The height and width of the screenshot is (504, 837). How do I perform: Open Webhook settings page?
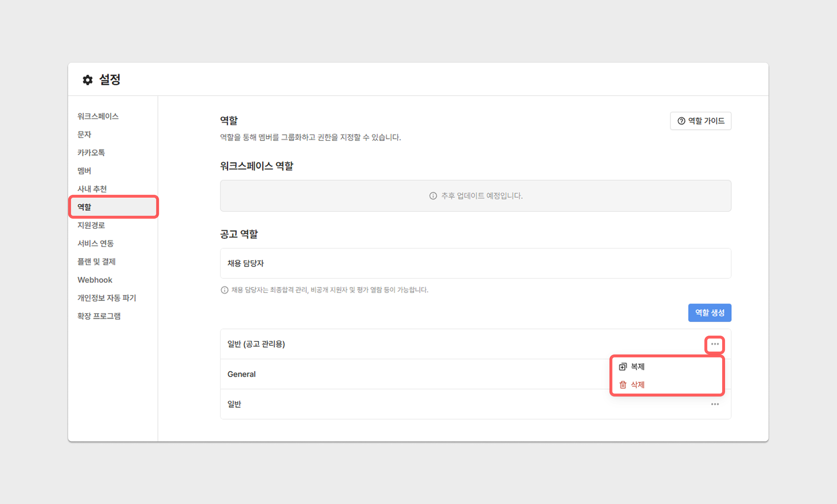pyautogui.click(x=95, y=280)
